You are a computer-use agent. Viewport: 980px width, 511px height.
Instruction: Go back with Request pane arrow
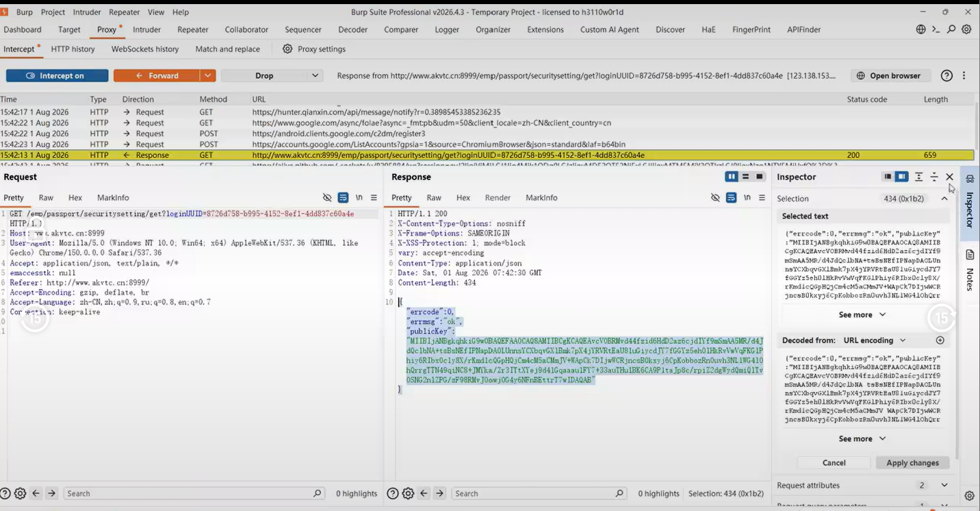(x=36, y=493)
